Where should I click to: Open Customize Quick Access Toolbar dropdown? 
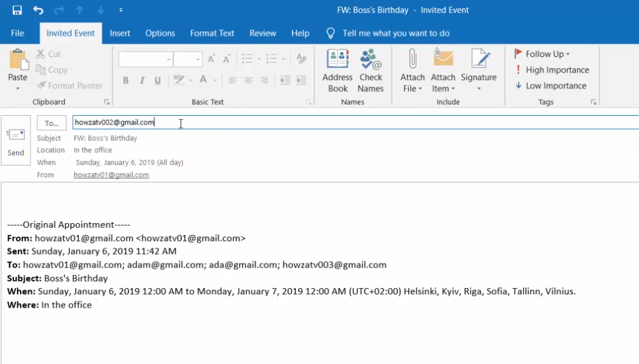[121, 10]
